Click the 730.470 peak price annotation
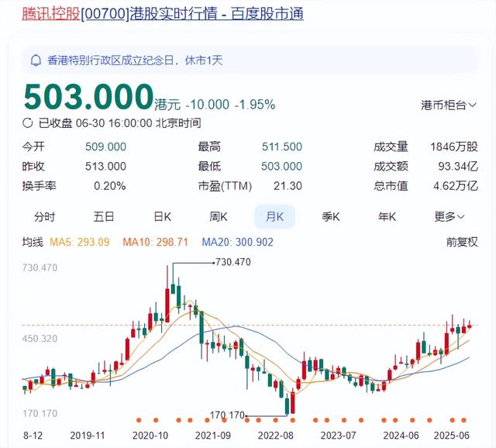This screenshot has height=448, width=496. (x=232, y=262)
